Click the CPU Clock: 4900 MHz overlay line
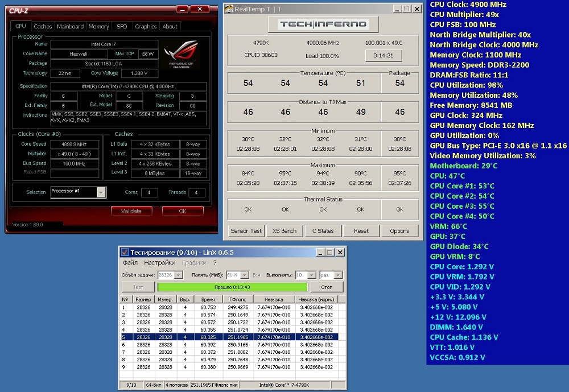The width and height of the screenshot is (569, 392). [x=468, y=5]
